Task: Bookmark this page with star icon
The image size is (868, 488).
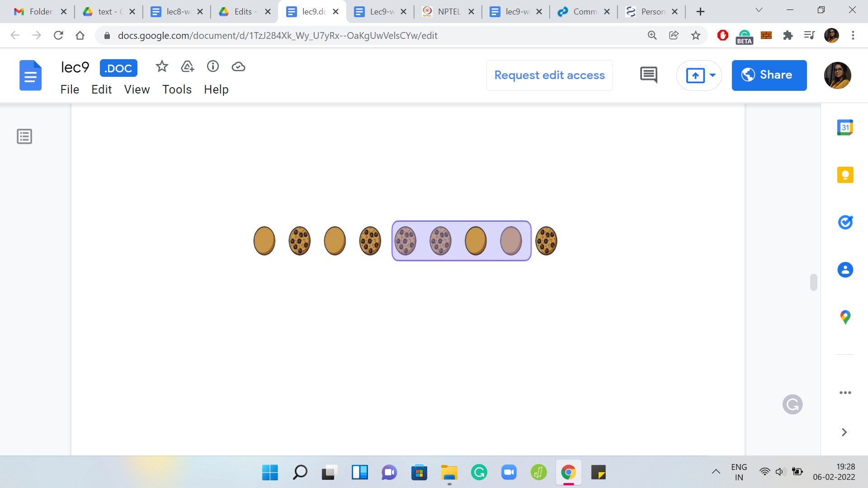Action: 696,35
